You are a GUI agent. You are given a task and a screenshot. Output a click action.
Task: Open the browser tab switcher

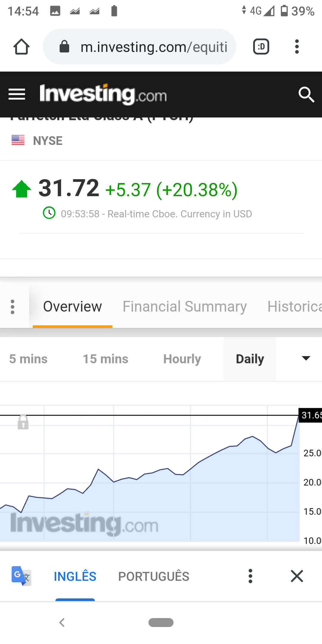point(261,47)
